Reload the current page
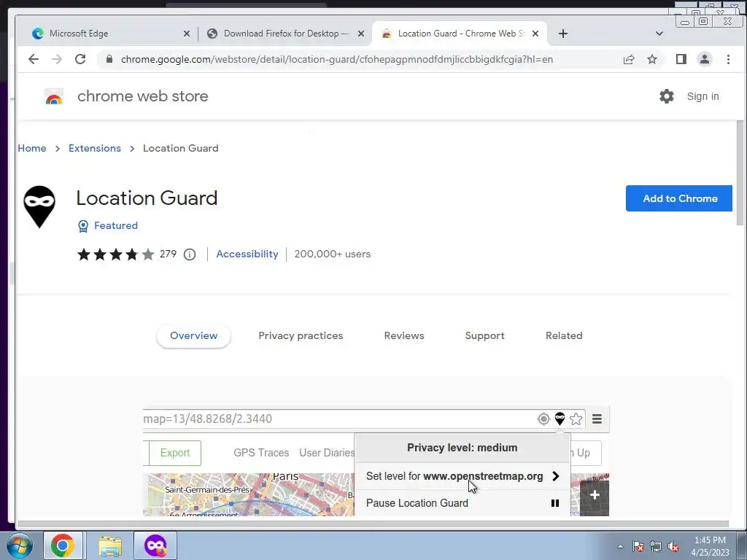Viewport: 747px width, 560px height. click(x=80, y=59)
